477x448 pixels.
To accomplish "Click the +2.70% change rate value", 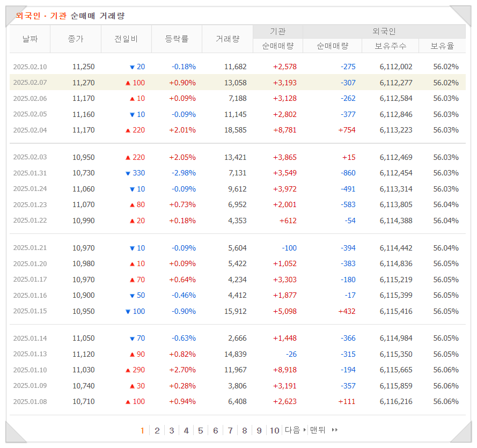I will point(182,370).
